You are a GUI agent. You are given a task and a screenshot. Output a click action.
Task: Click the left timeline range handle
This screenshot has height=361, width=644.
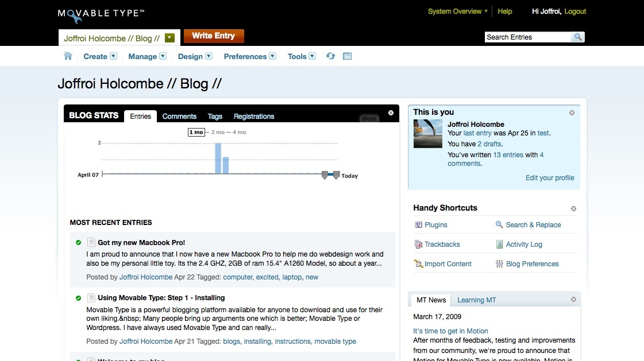(325, 175)
